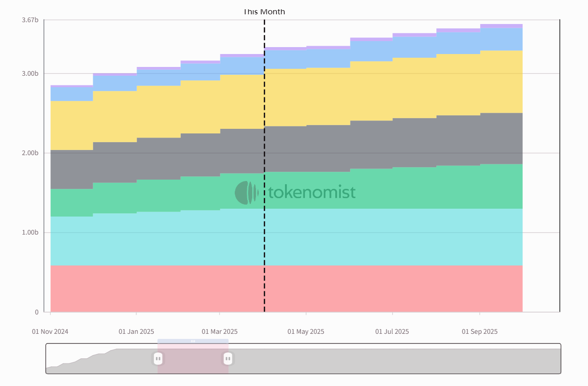Click the 01 May 2025 axis label
The image size is (588, 386).
pyautogui.click(x=306, y=332)
